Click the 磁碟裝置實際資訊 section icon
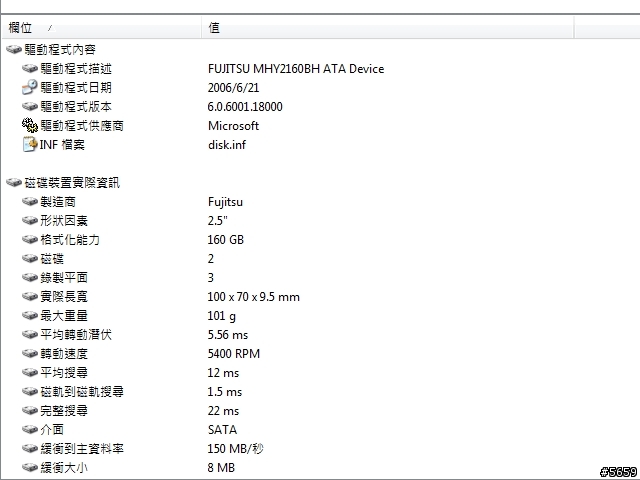Viewport: 640px width, 480px height. click(x=14, y=182)
